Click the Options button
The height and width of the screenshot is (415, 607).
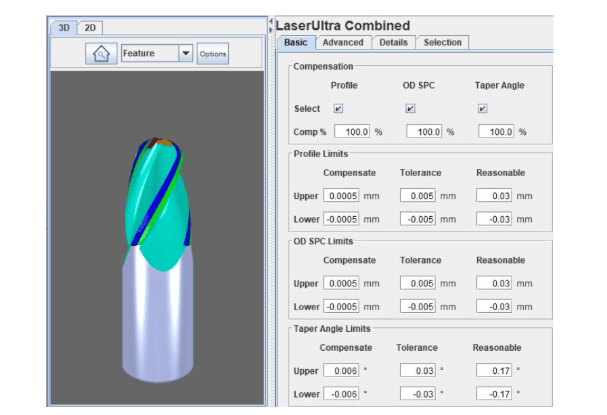pyautogui.click(x=213, y=53)
